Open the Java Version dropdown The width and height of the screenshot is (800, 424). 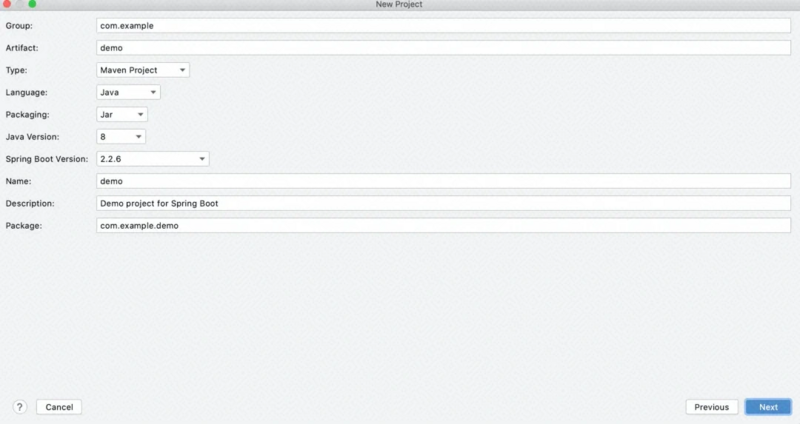tap(121, 137)
